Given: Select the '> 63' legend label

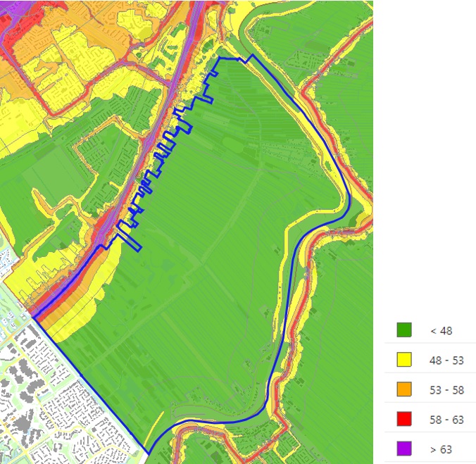Looking at the screenshot, I should (x=441, y=449).
